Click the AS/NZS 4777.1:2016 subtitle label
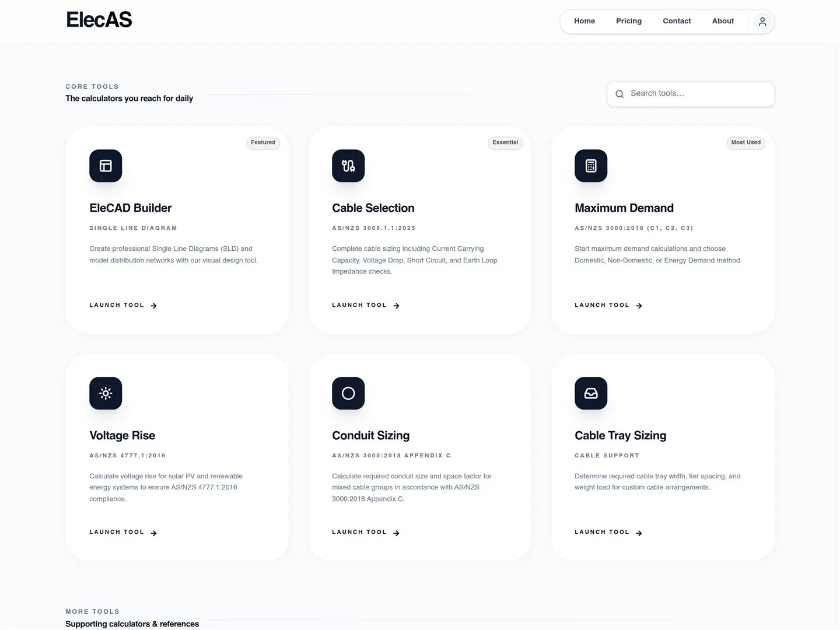Viewport: 840px width, 630px height. click(128, 456)
